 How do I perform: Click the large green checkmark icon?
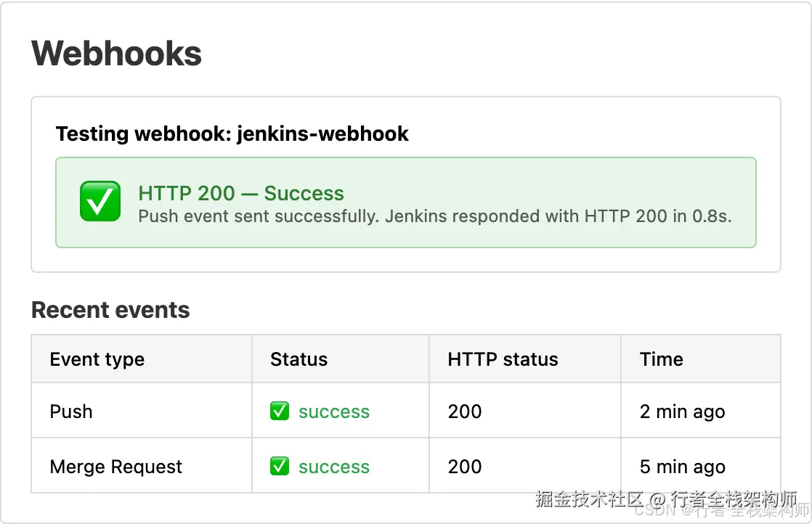pos(100,201)
